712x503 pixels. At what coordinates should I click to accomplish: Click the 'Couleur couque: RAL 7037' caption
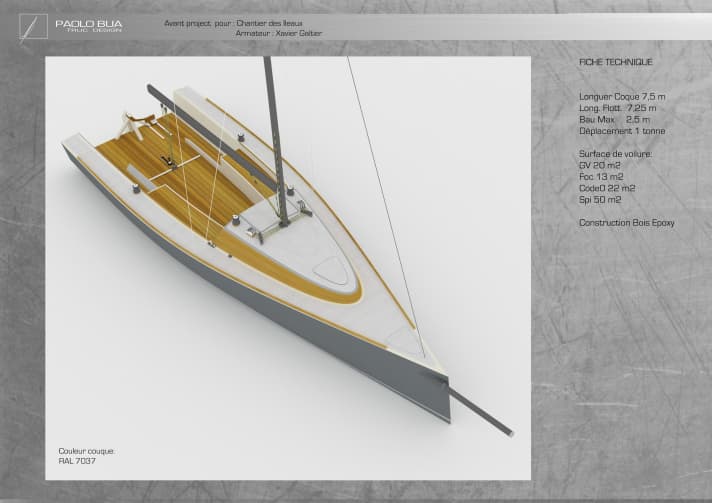86,456
